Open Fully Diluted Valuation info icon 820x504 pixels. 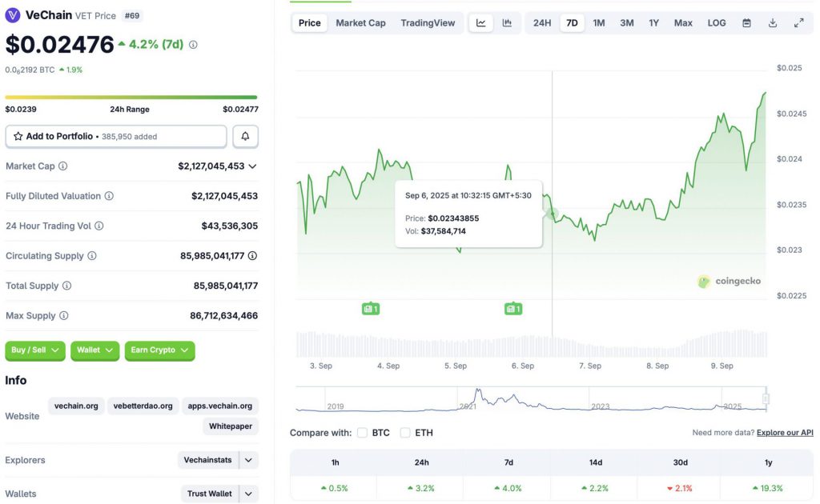109,196
